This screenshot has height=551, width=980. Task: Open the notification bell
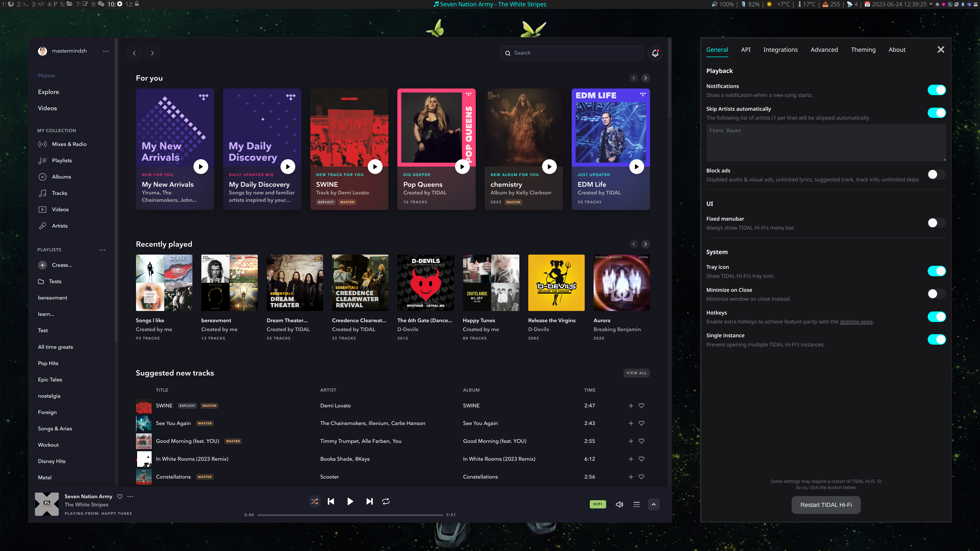coord(655,53)
